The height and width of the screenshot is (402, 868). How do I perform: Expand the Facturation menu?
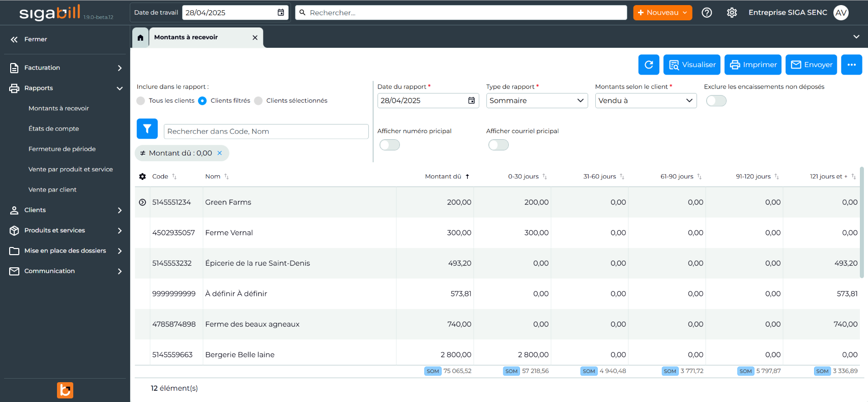[65, 68]
